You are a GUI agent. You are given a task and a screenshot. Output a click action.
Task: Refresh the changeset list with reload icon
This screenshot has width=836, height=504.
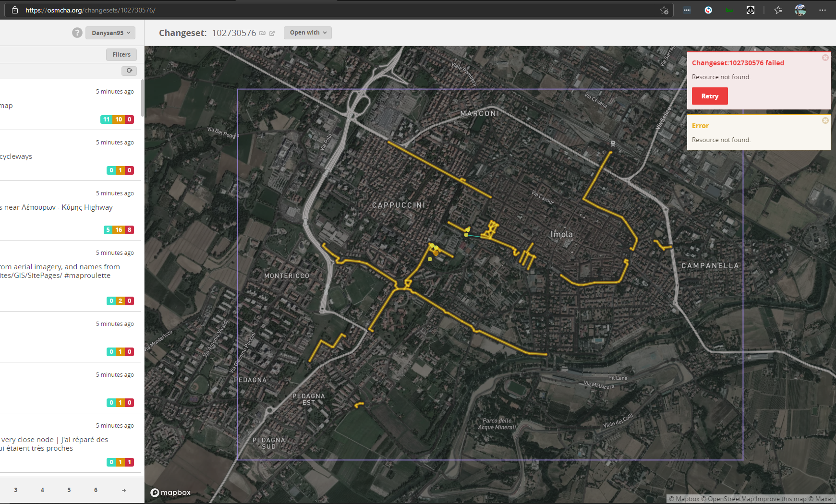click(129, 71)
